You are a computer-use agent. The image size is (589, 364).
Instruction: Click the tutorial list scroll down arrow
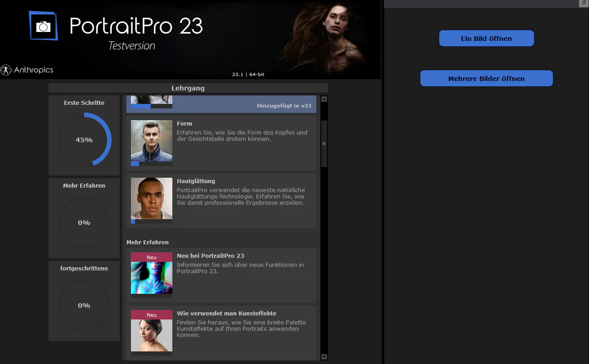click(x=324, y=357)
